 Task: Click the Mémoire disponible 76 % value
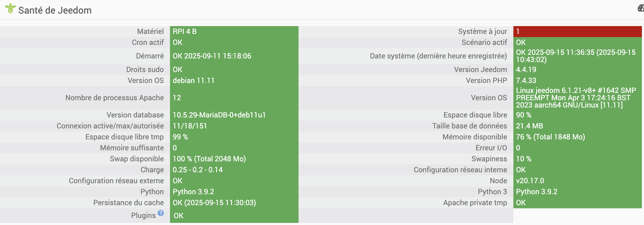point(550,137)
